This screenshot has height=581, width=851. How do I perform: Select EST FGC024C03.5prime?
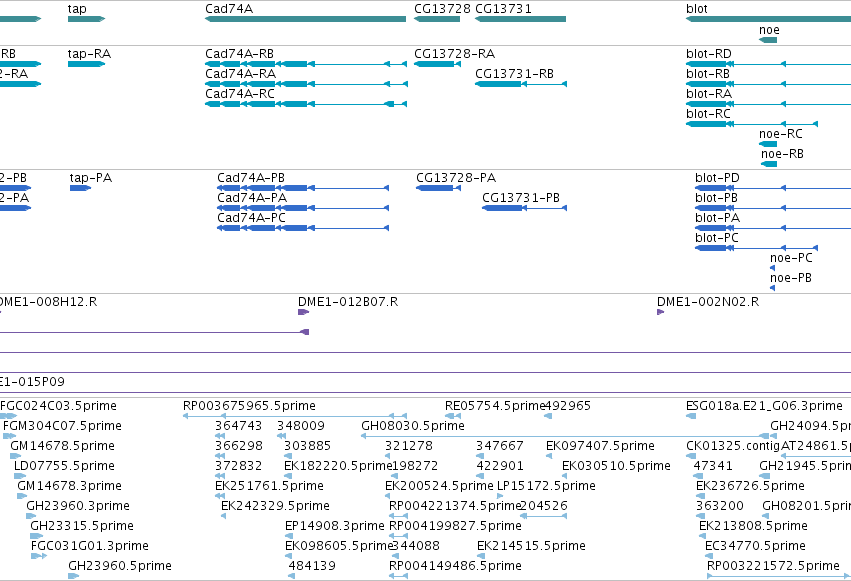[9, 416]
